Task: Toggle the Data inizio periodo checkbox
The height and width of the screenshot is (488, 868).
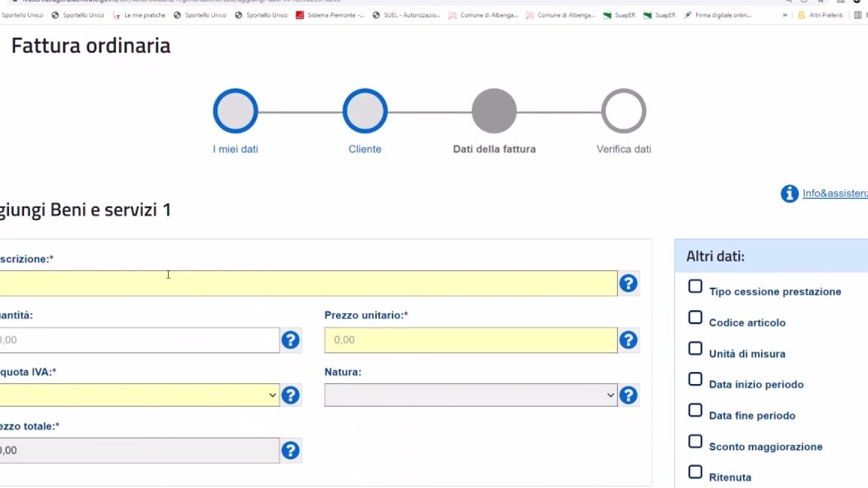Action: pos(695,380)
